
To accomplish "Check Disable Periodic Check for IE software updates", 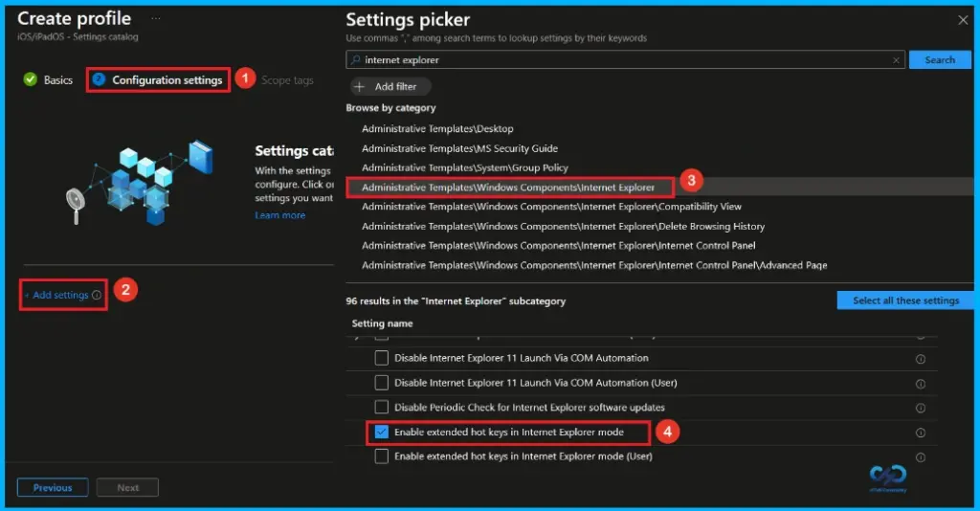I will coord(381,408).
